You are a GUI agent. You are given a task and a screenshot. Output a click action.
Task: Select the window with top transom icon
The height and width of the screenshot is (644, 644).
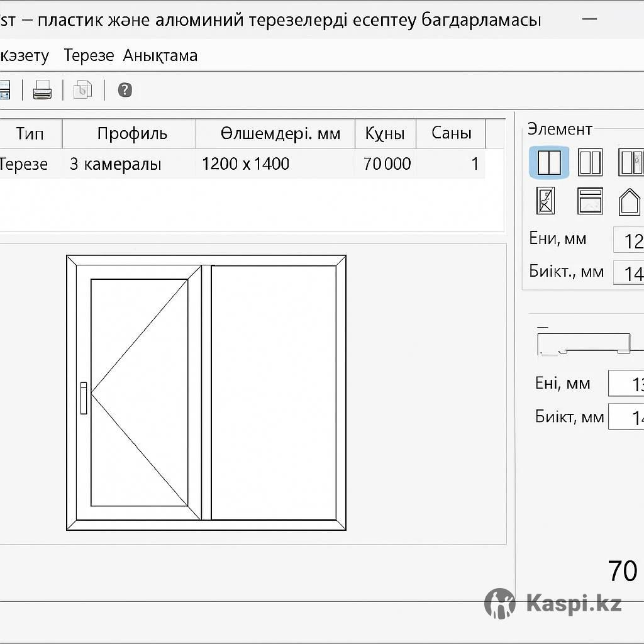(x=590, y=201)
